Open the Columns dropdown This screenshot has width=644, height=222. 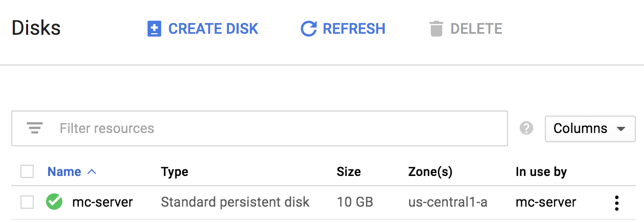[x=590, y=128]
